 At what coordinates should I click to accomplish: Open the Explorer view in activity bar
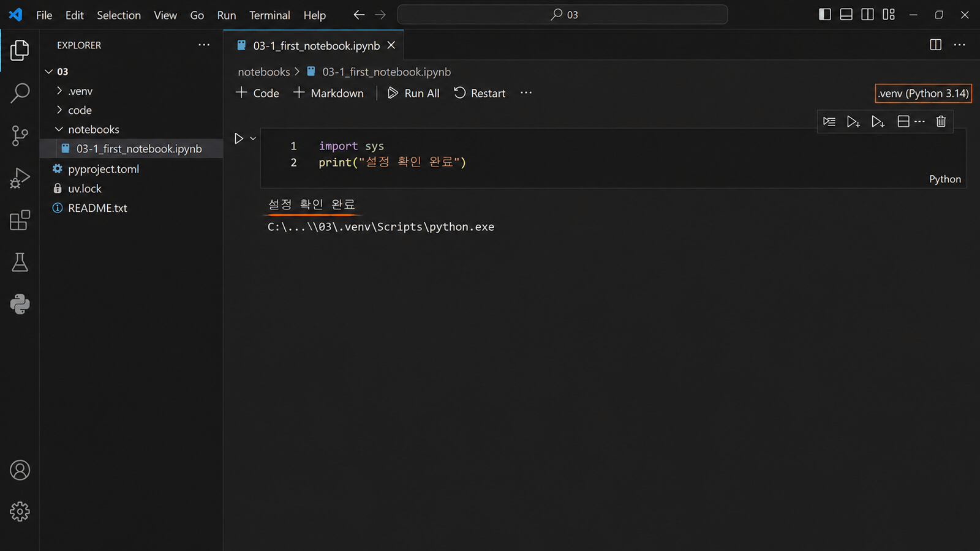(x=20, y=50)
